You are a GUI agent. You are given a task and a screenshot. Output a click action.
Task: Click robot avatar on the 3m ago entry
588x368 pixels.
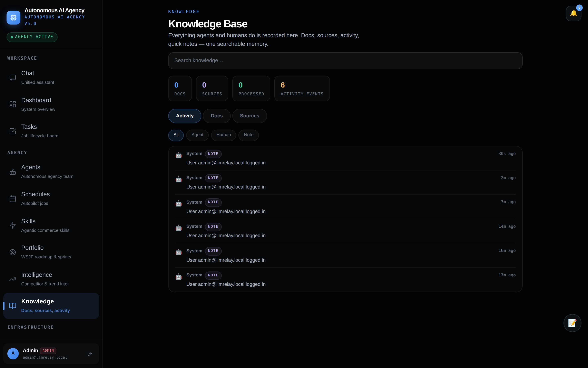point(179,203)
